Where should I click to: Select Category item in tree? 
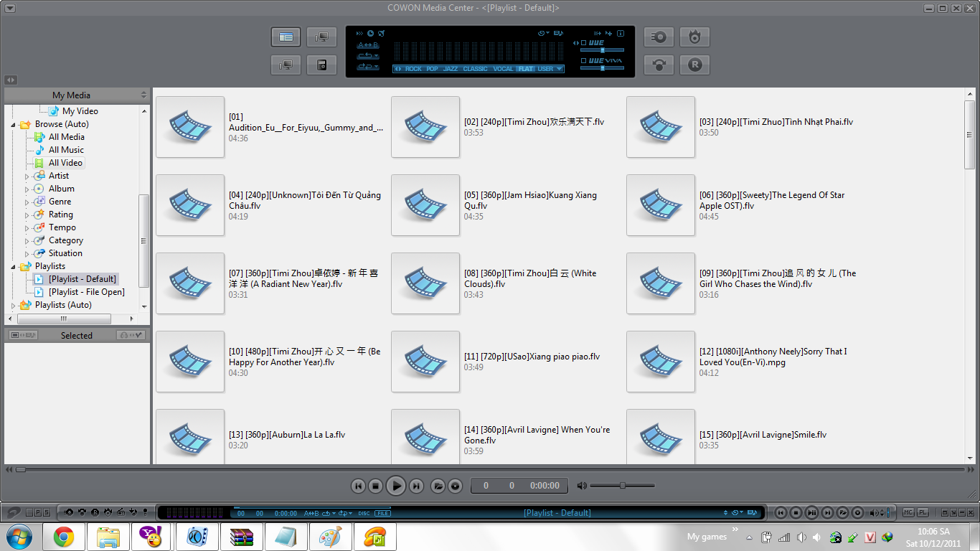click(x=65, y=240)
